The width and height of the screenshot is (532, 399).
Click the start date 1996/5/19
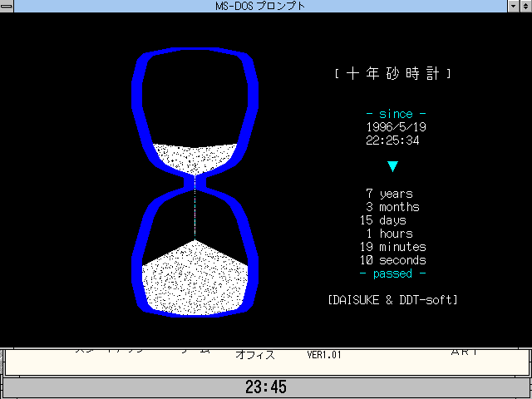[396, 127]
